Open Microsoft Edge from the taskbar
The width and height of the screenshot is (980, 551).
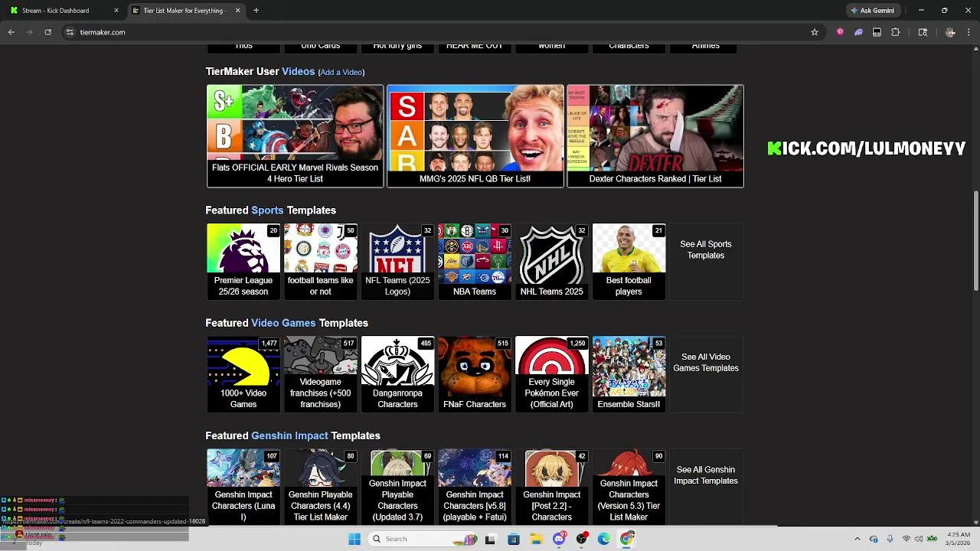tap(604, 539)
